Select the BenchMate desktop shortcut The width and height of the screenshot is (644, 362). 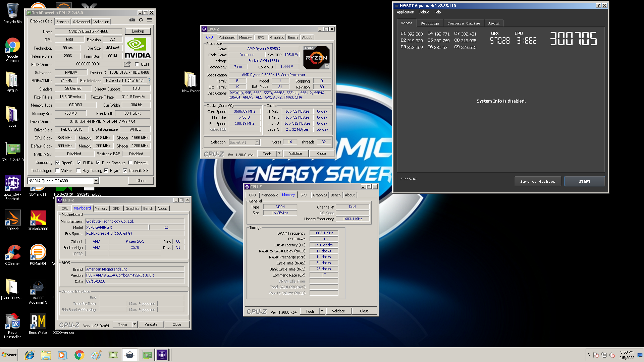click(x=38, y=324)
